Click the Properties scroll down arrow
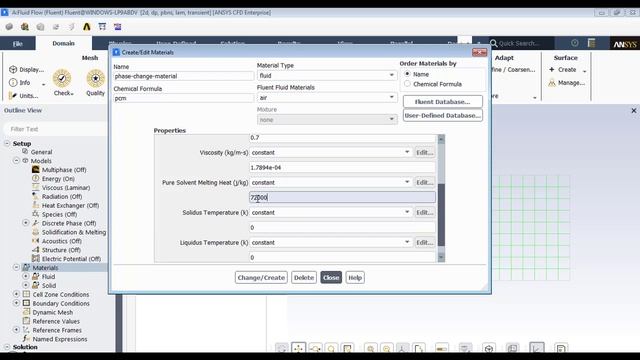The image size is (640, 360). tap(441, 257)
